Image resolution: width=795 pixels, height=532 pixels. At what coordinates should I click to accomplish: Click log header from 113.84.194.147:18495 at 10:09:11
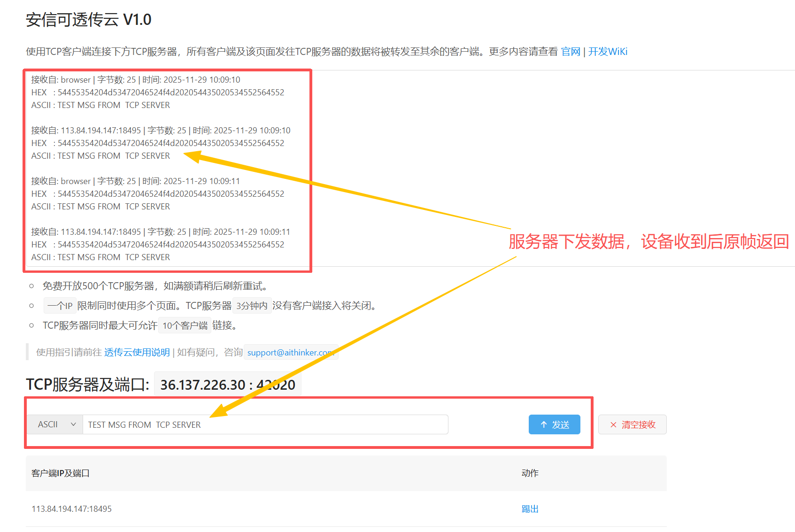(161, 232)
